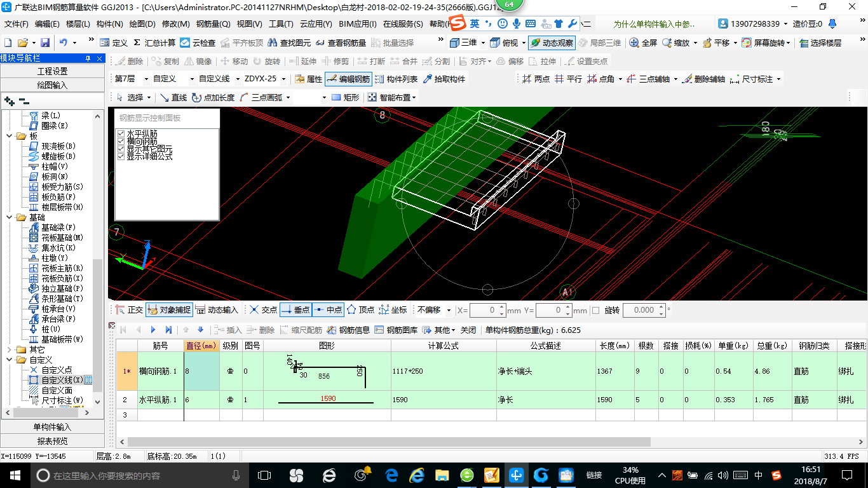Open 钢筋信息 rebar info

point(348,330)
